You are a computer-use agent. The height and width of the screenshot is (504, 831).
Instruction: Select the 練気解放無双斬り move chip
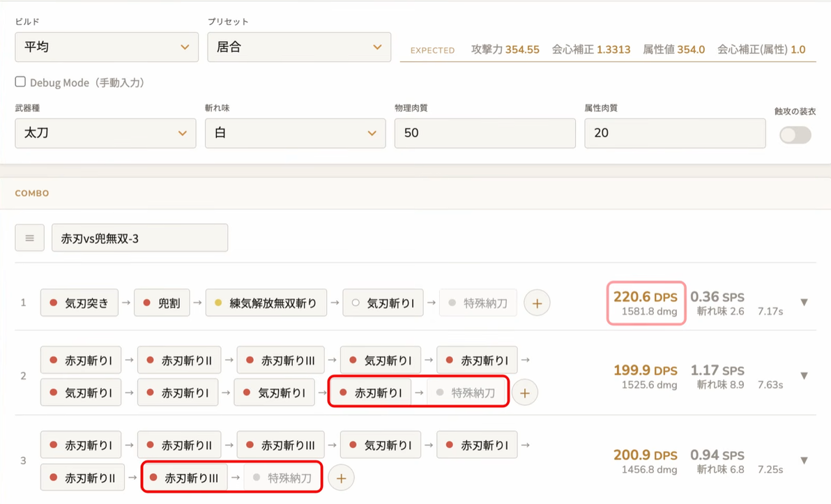coord(266,303)
